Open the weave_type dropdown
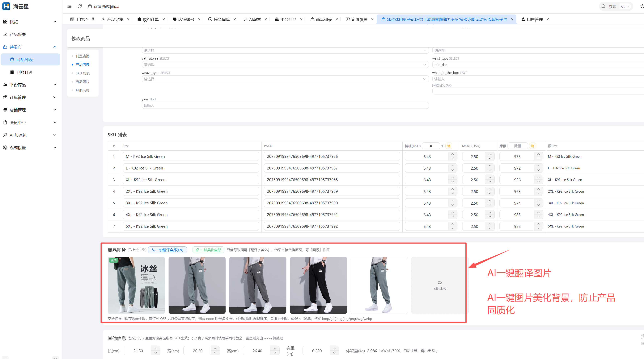The image size is (644, 359). [x=285, y=79]
